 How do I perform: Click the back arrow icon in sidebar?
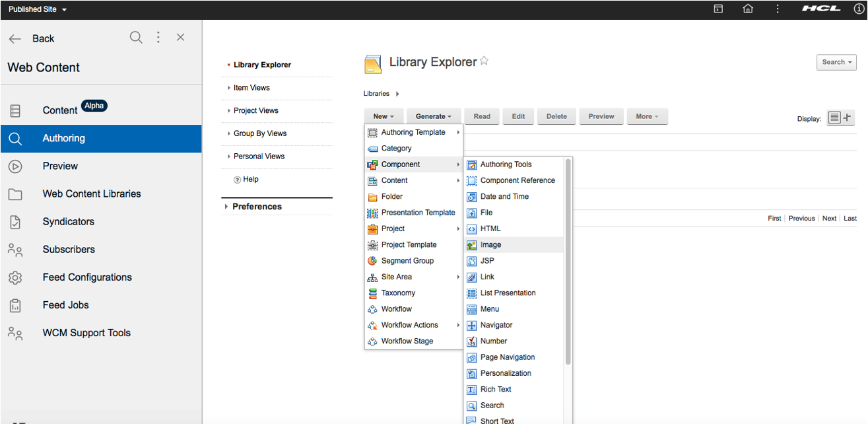(15, 39)
